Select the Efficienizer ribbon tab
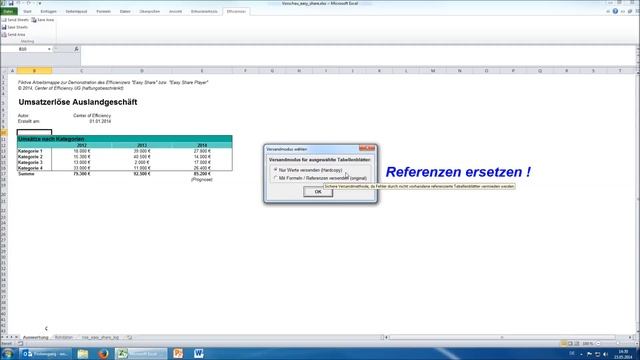The image size is (640, 360). click(x=236, y=11)
